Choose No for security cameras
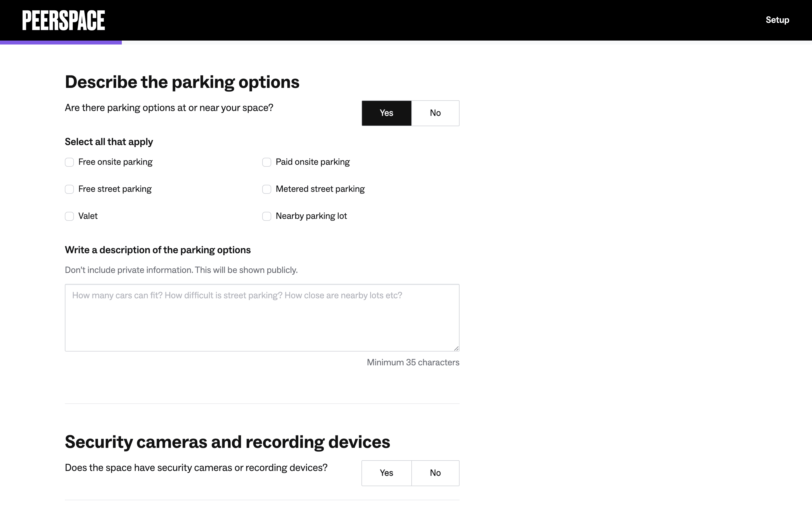This screenshot has width=812, height=507. 435,473
